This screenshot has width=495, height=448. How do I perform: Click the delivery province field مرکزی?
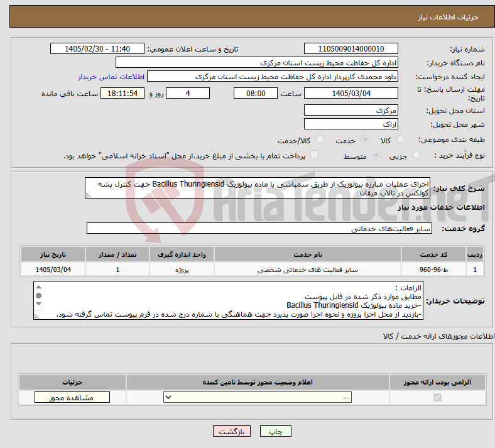(x=351, y=110)
